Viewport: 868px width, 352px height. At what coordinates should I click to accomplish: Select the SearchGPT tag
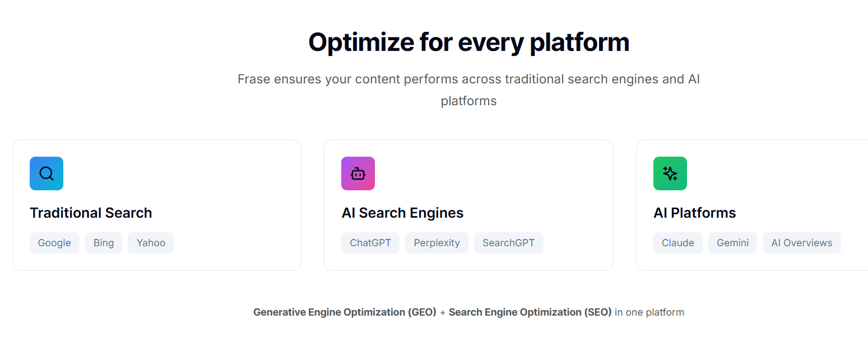[x=509, y=243]
